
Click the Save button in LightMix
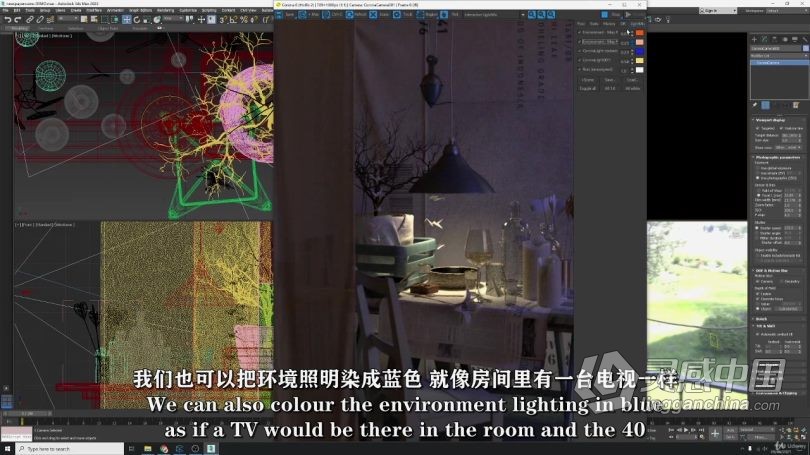tap(610, 80)
